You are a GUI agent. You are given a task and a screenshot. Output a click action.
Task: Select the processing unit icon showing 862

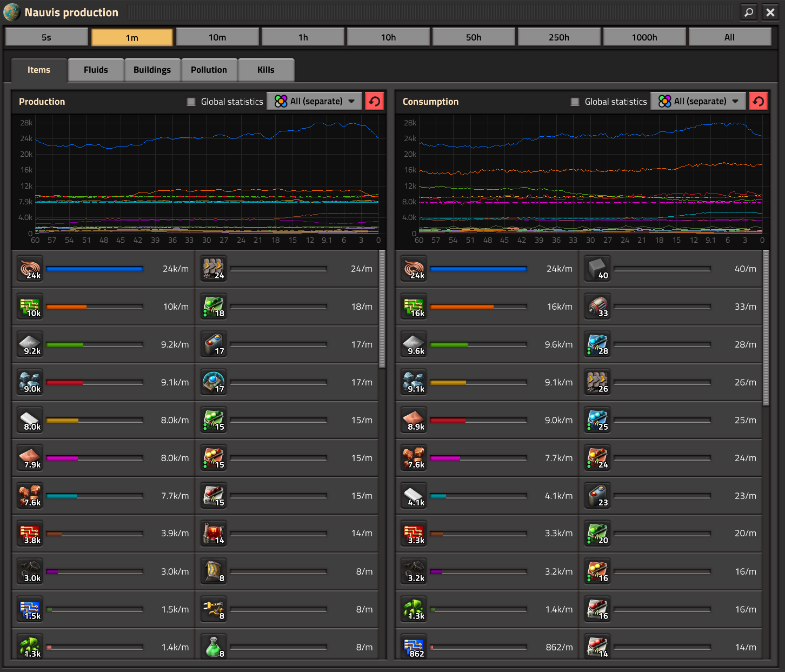[x=414, y=647]
